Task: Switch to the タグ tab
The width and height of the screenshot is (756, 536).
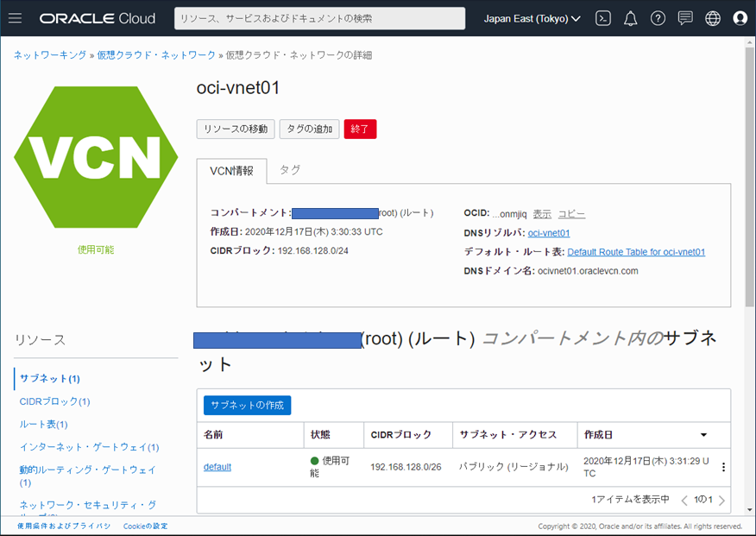Action: coord(290,170)
